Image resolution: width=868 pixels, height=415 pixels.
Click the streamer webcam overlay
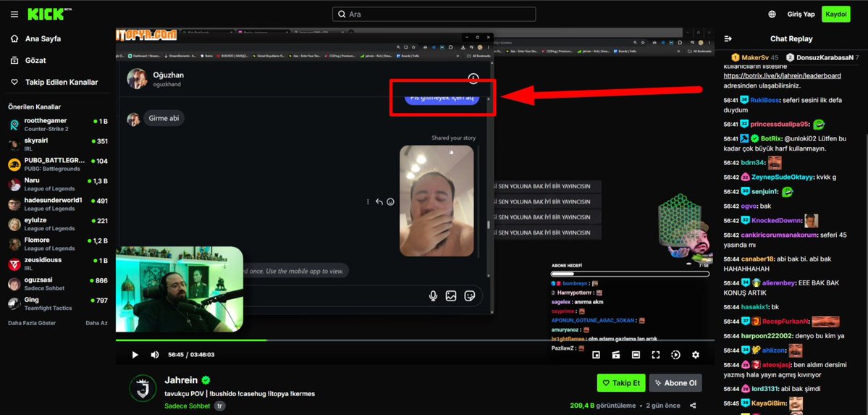pos(180,289)
